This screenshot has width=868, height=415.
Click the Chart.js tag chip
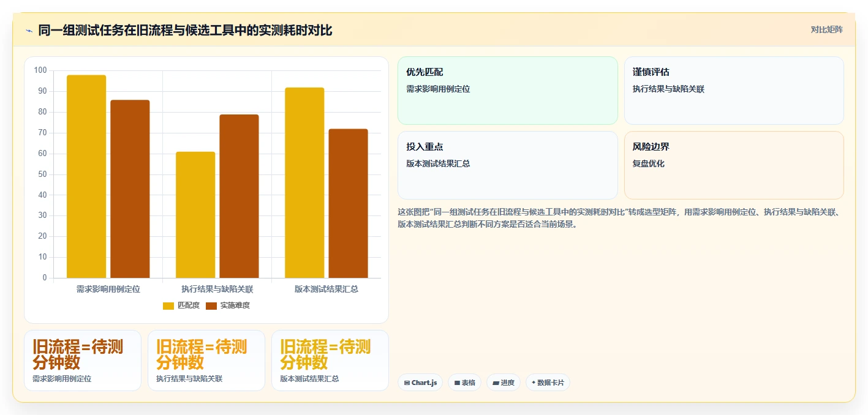[x=420, y=383]
